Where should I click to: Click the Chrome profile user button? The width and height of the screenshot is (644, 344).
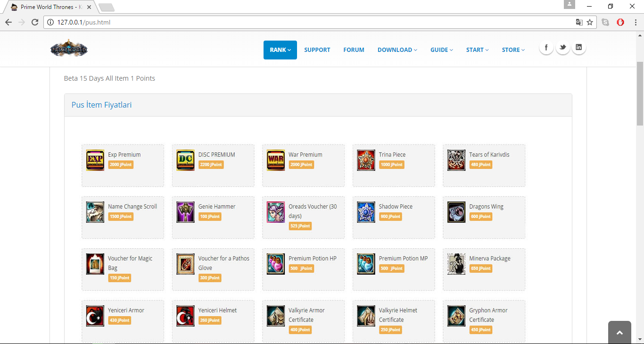point(570,4)
